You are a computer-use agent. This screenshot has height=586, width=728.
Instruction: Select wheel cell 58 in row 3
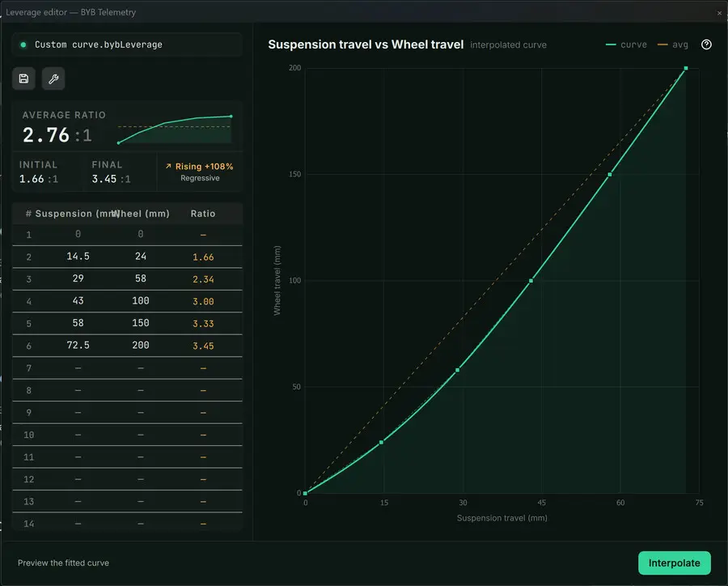tap(141, 278)
